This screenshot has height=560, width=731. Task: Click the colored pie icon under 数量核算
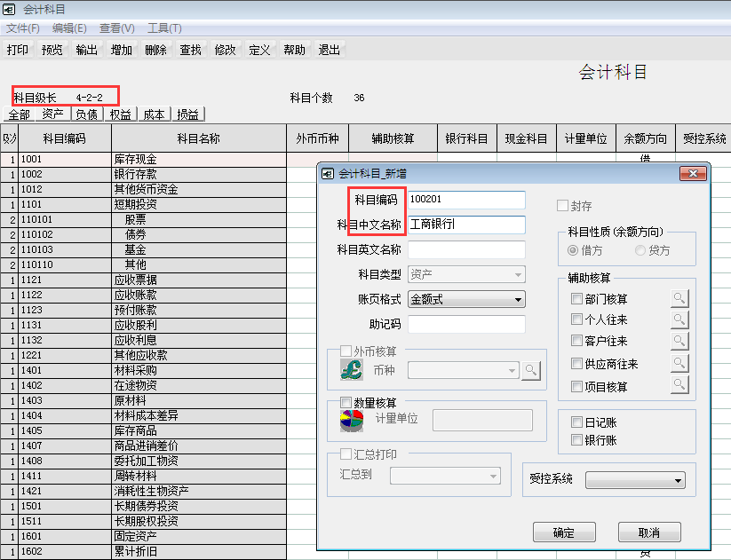[352, 420]
